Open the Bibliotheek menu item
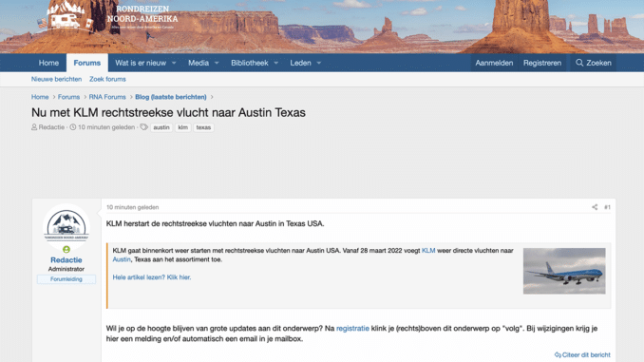The image size is (644, 362). click(x=249, y=63)
